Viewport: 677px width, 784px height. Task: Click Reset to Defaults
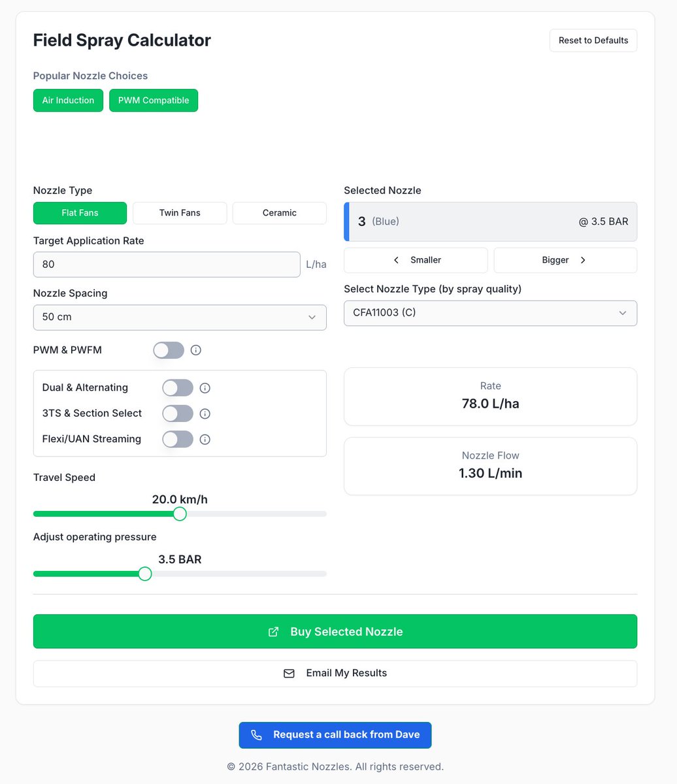593,41
